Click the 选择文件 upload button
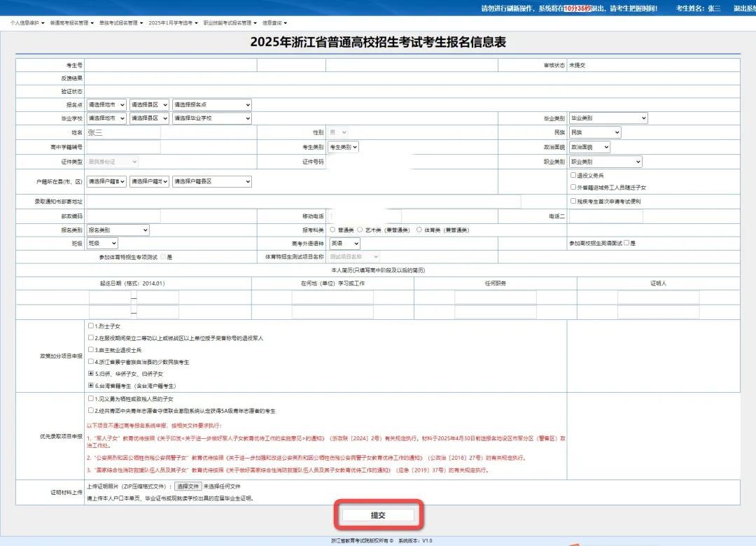This screenshot has width=756, height=546. [x=188, y=486]
